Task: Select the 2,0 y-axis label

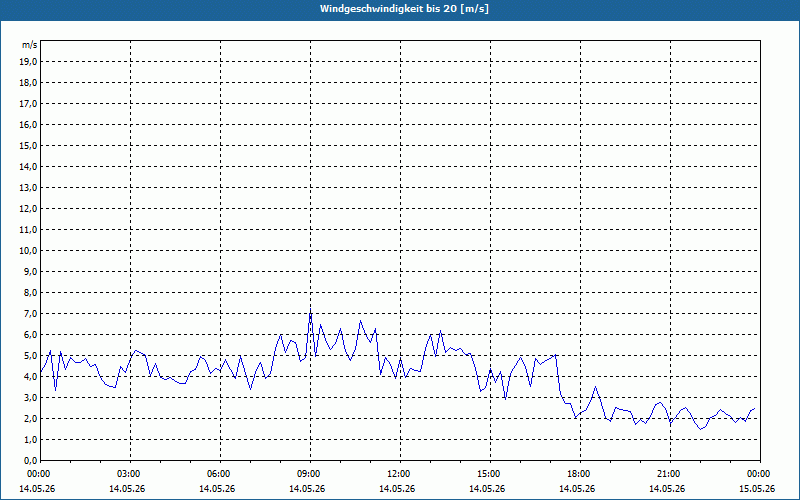Action: point(30,419)
